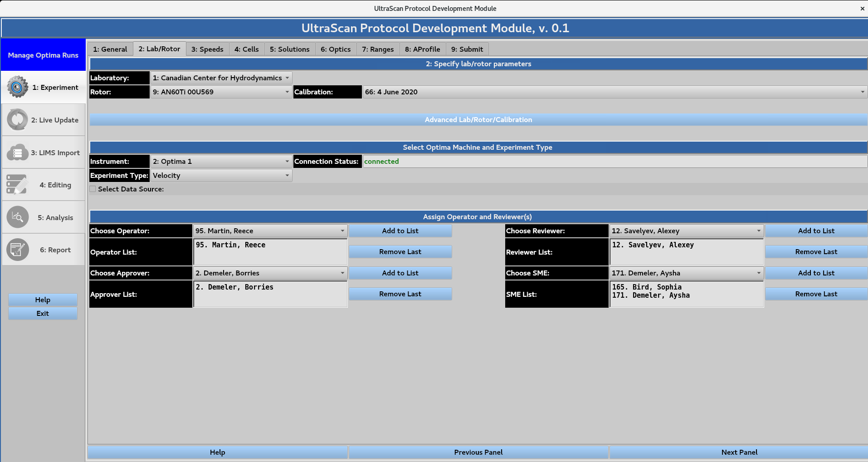The image size is (868, 462).
Task: Enable the Select Data Source checkbox
Action: [x=92, y=189]
